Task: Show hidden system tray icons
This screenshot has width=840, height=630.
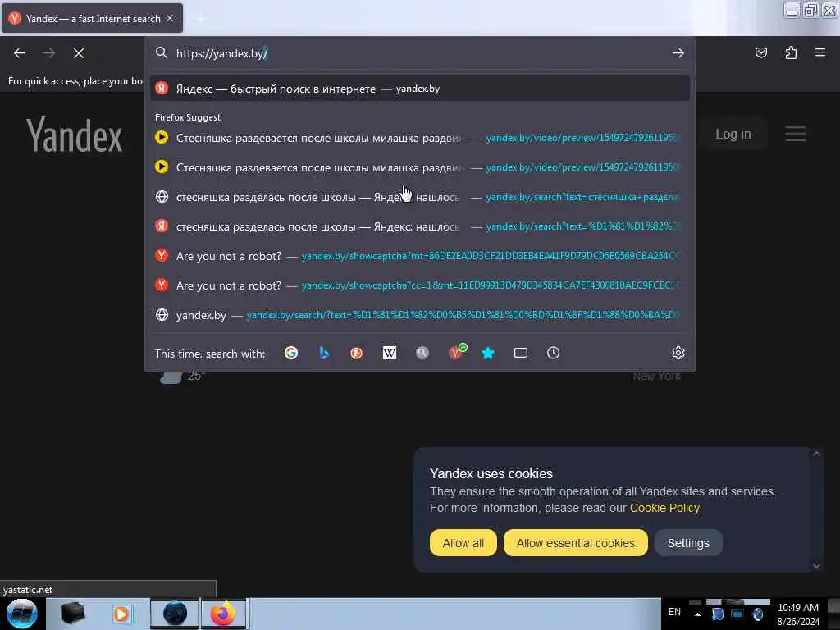Action: click(697, 614)
